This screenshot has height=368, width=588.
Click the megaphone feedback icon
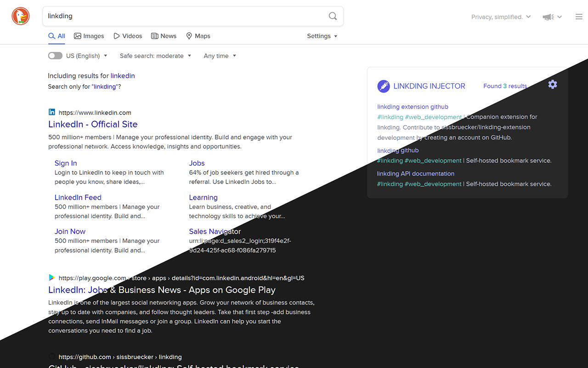[547, 16]
